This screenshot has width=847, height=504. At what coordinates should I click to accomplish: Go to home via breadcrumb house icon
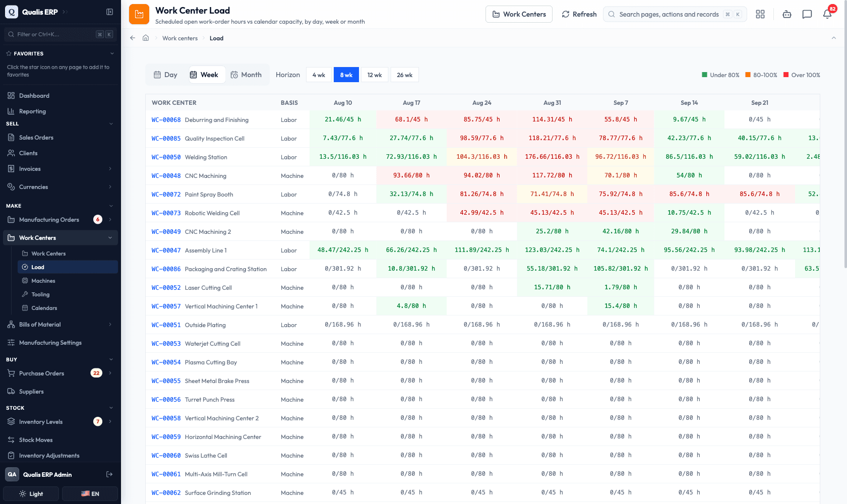pyautogui.click(x=146, y=38)
